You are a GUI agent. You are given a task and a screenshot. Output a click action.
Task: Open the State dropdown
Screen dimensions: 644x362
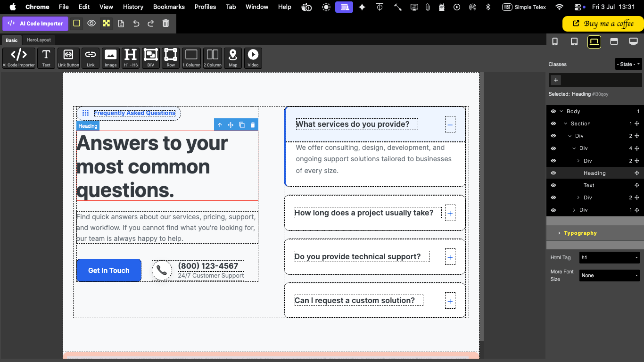coord(628,64)
